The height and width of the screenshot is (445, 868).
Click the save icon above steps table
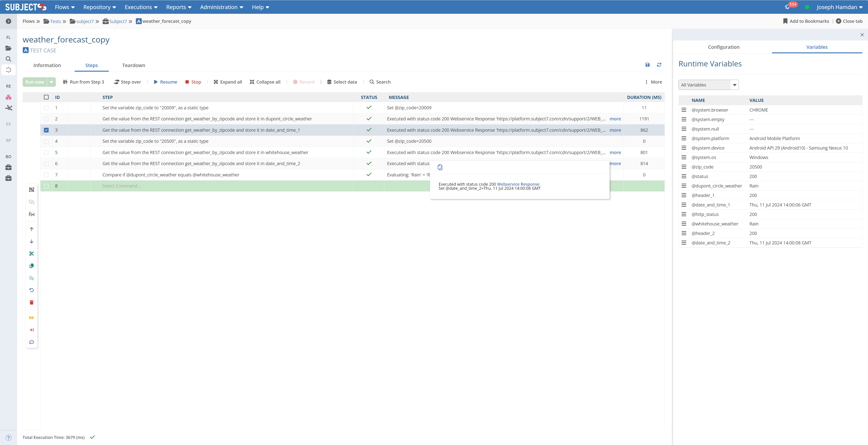pyautogui.click(x=647, y=65)
